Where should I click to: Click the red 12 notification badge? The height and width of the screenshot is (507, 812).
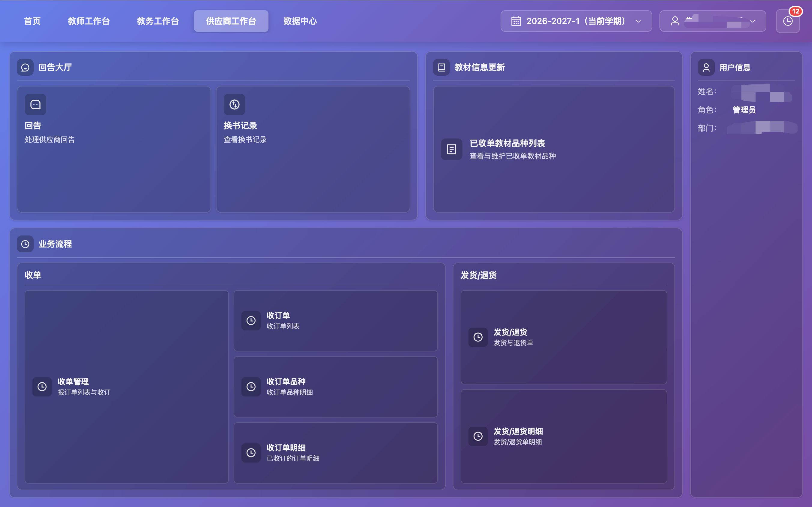[x=795, y=11]
